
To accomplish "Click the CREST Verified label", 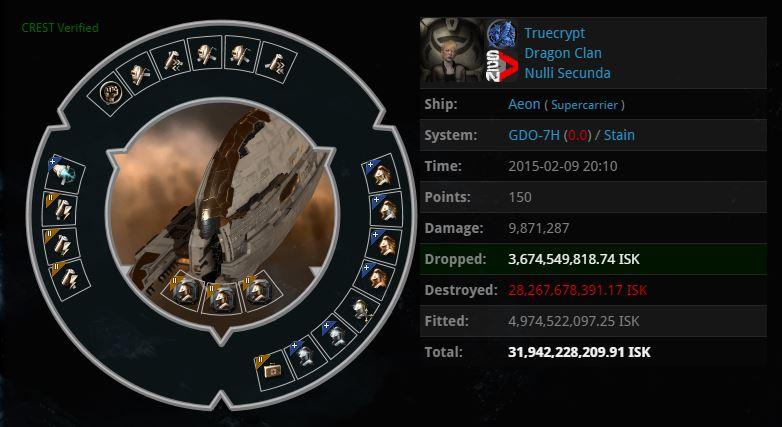I will tap(60, 27).
